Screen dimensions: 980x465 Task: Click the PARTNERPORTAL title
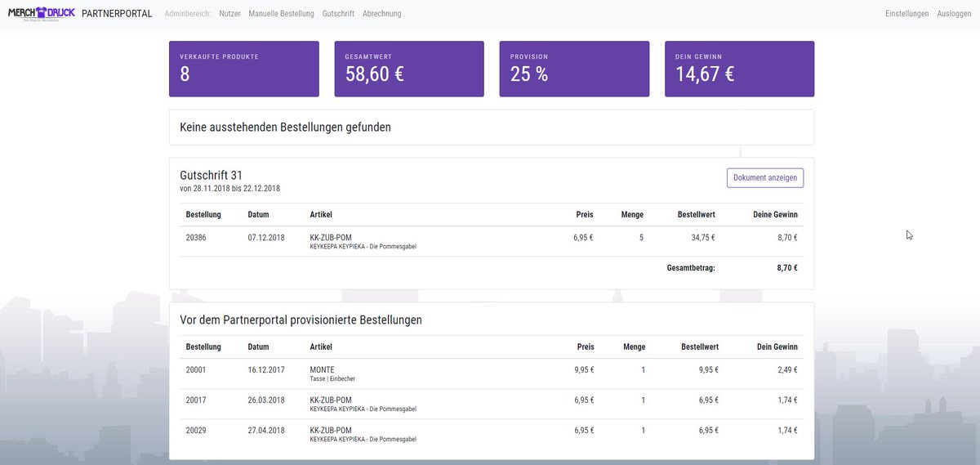(117, 13)
